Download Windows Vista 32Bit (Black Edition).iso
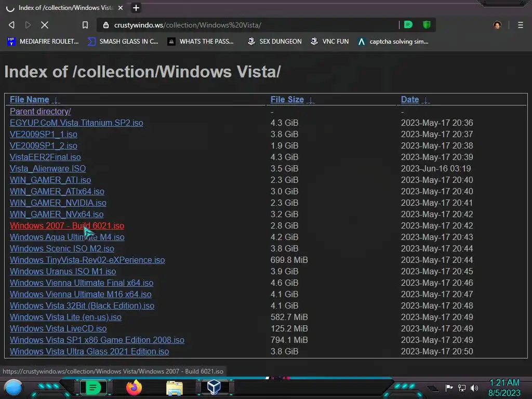Viewport: 532px width, 399px height. point(82,305)
